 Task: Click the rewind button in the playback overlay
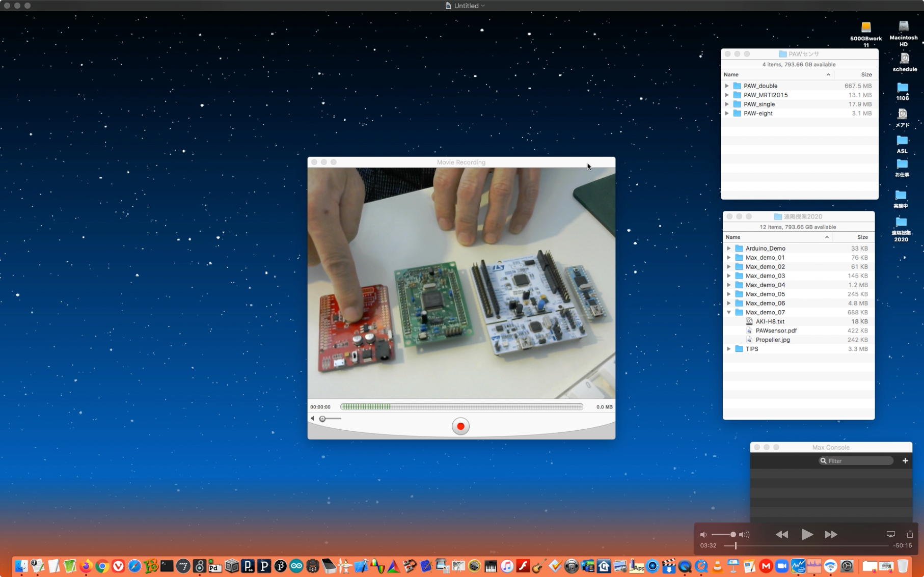tap(782, 534)
